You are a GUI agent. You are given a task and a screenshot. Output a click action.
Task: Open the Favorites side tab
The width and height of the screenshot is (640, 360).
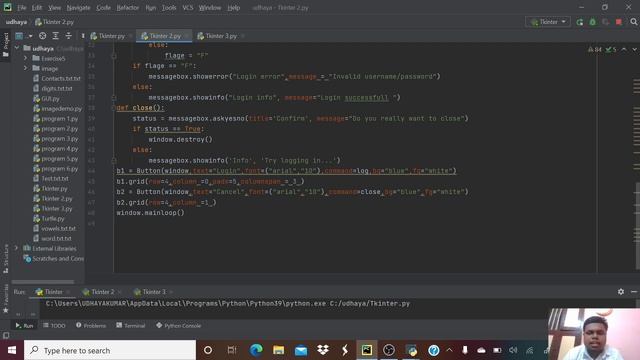click(6, 299)
